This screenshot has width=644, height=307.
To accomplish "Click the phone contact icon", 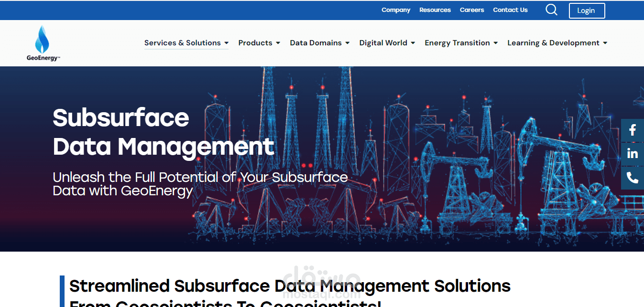I will 633,178.
